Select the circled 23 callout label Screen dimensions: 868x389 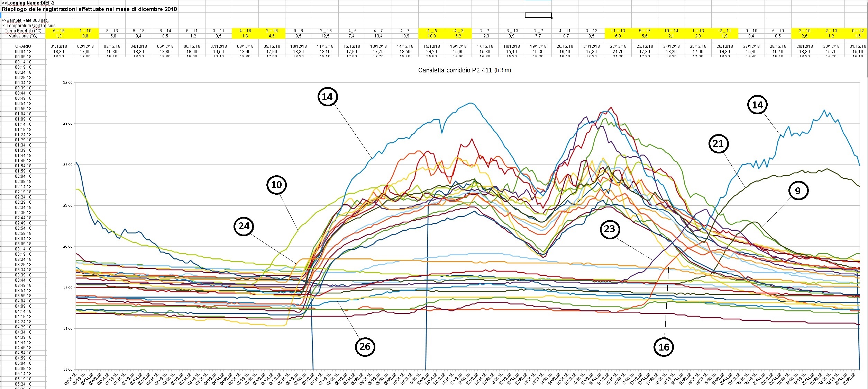610,229
